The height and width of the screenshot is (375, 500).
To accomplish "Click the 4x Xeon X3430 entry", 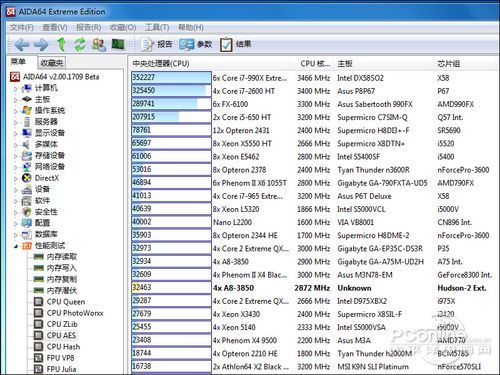I will (237, 314).
